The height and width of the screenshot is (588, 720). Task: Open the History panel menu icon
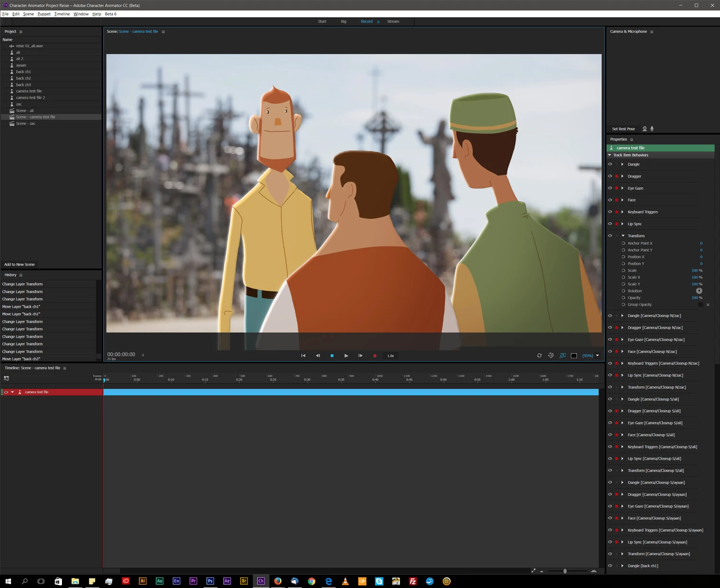(21, 275)
